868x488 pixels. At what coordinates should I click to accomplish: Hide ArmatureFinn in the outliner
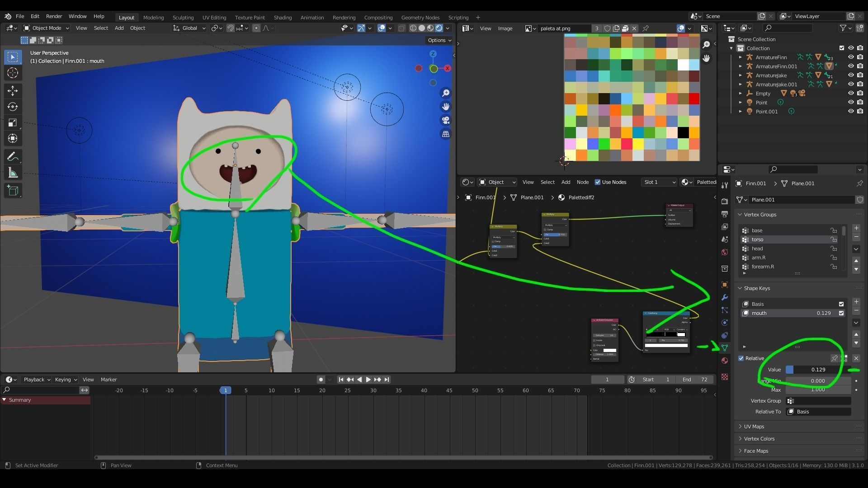coord(850,57)
